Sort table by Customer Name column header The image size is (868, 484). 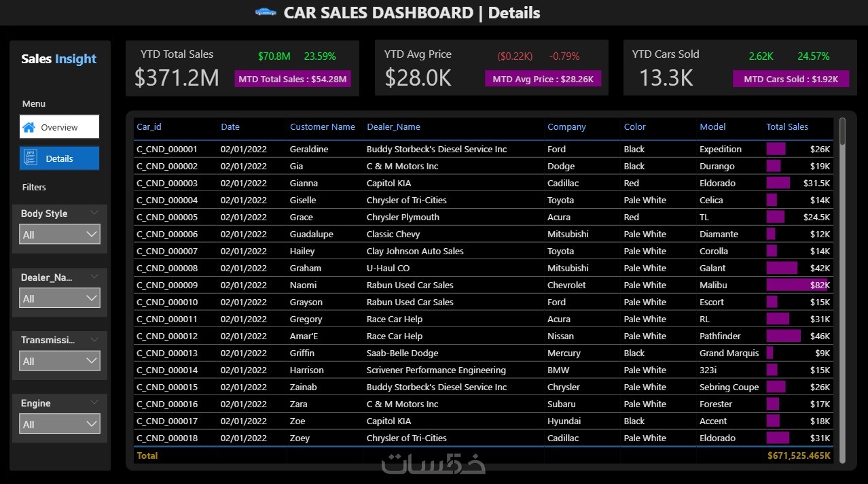pos(323,126)
